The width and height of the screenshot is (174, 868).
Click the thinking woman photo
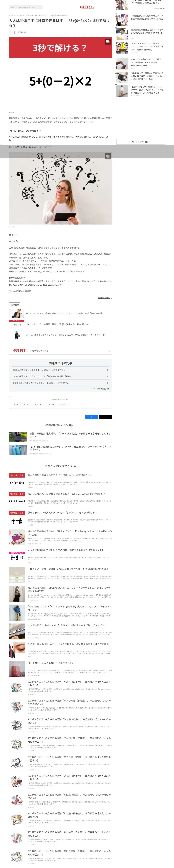point(60,188)
